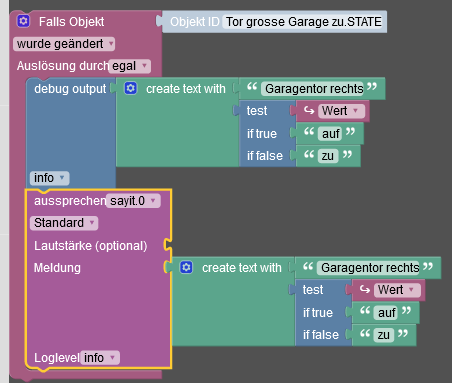Open the Standard language dropdown
Viewport: 452px width, 383px height.
click(64, 223)
